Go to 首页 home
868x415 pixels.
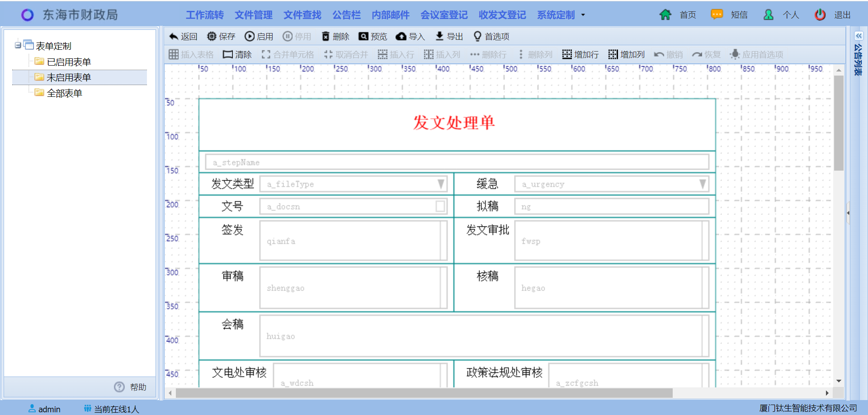(x=678, y=15)
